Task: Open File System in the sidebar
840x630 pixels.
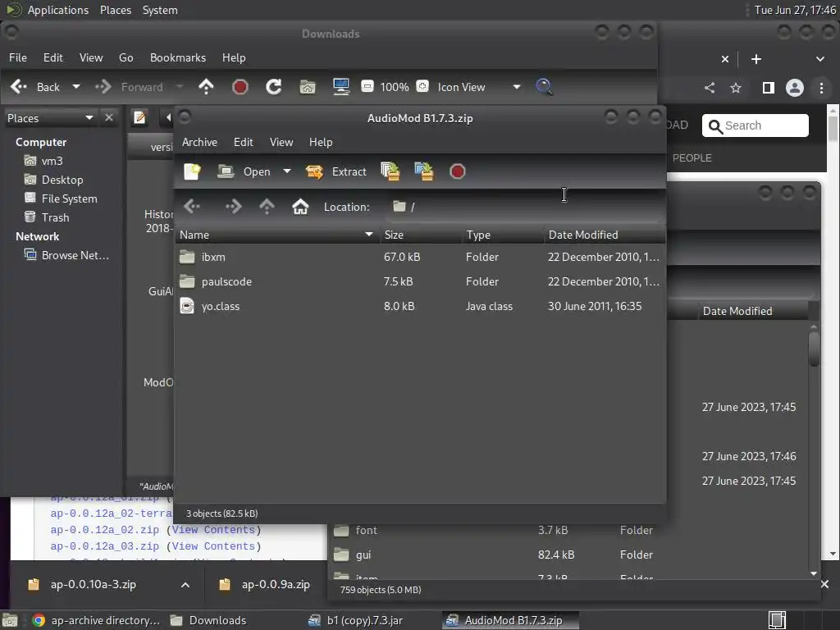Action: tap(61, 199)
